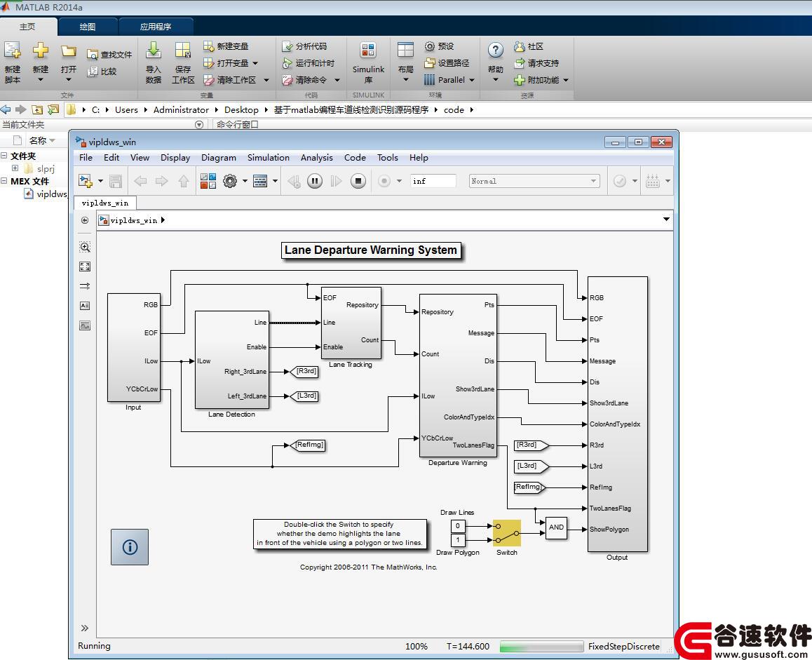
Task: Open the Parallel dropdown
Action: pyautogui.click(x=472, y=80)
